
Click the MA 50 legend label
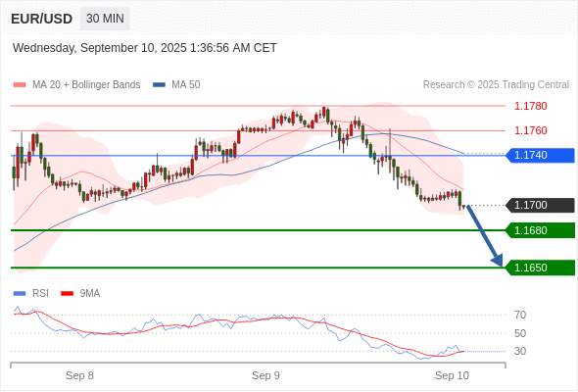[x=186, y=84]
